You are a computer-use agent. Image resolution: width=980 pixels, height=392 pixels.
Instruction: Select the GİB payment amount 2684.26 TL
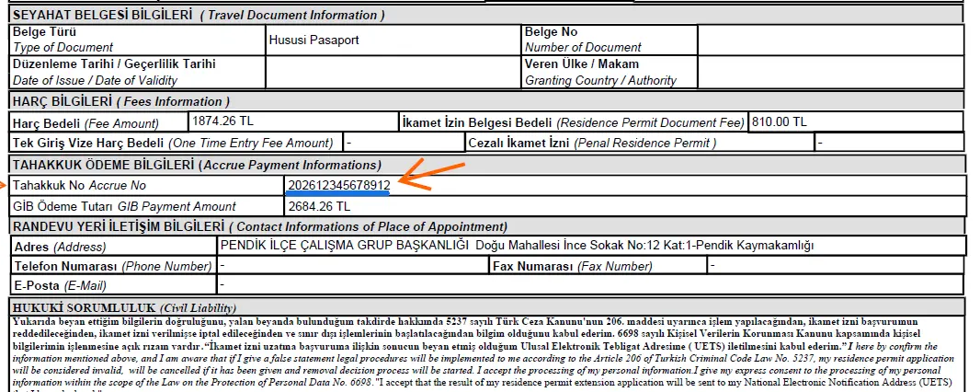tap(319, 206)
